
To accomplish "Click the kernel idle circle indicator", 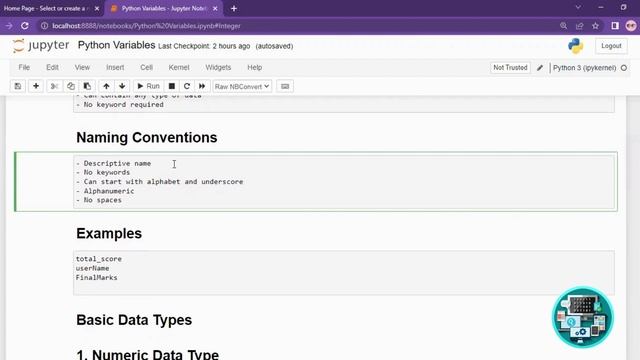I will click(624, 68).
